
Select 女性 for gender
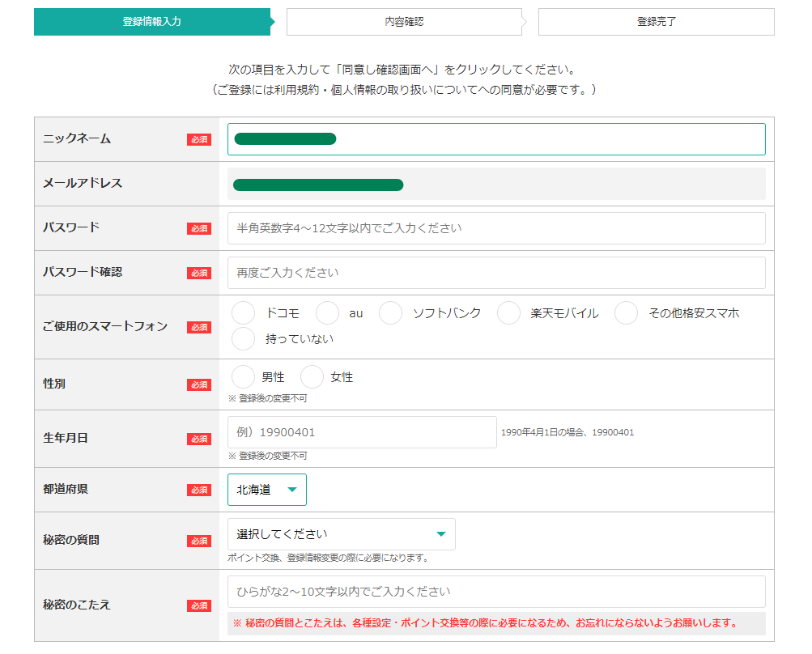312,376
